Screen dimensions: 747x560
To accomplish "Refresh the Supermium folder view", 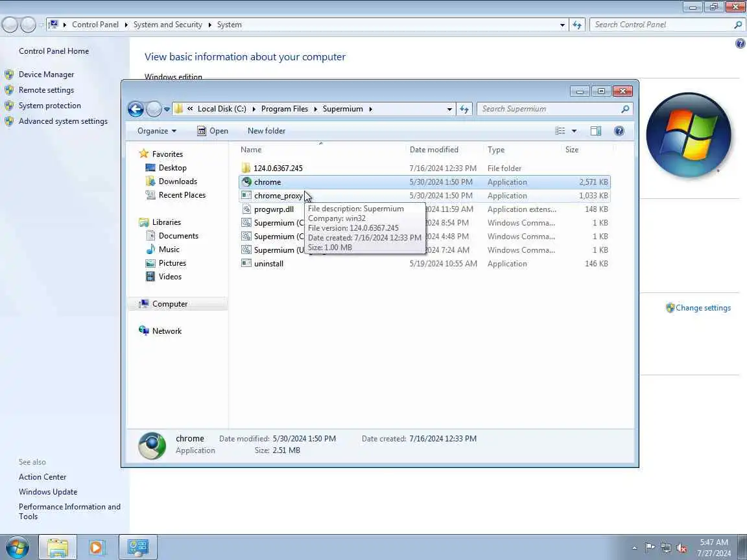I will [x=464, y=109].
